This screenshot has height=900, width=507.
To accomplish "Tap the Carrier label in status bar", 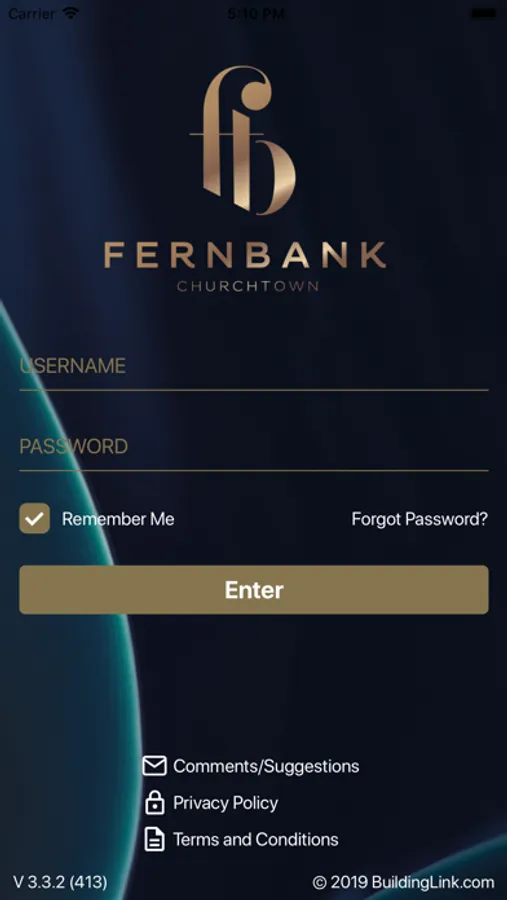I will [32, 13].
